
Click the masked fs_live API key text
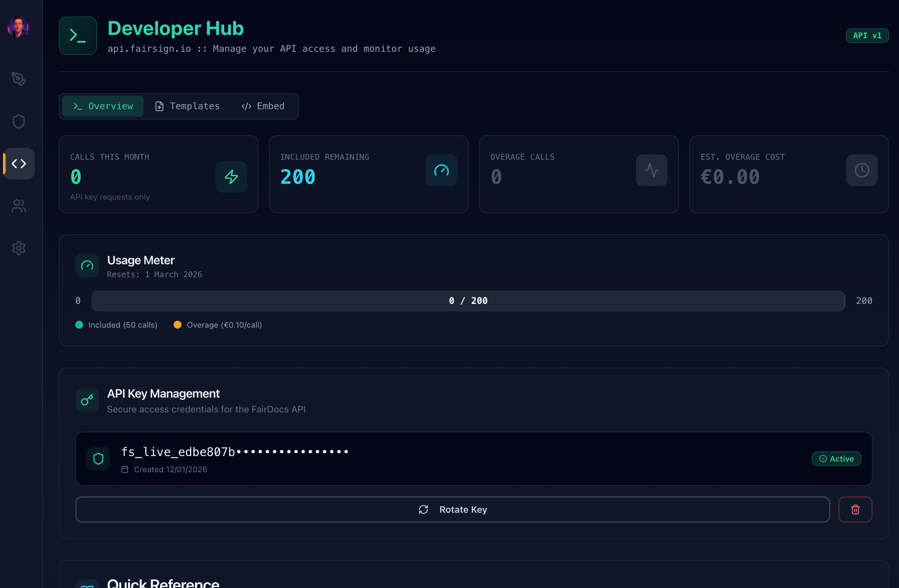235,452
